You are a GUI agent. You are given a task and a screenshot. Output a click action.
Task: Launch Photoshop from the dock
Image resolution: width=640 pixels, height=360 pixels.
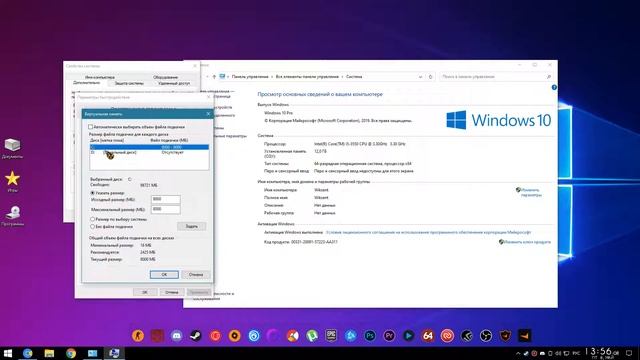pos(370,336)
